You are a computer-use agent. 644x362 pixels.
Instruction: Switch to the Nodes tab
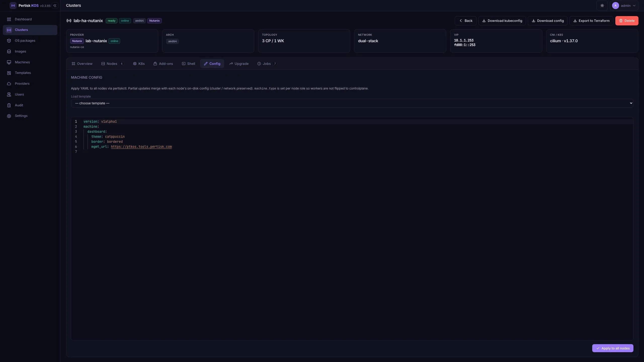coord(112,64)
